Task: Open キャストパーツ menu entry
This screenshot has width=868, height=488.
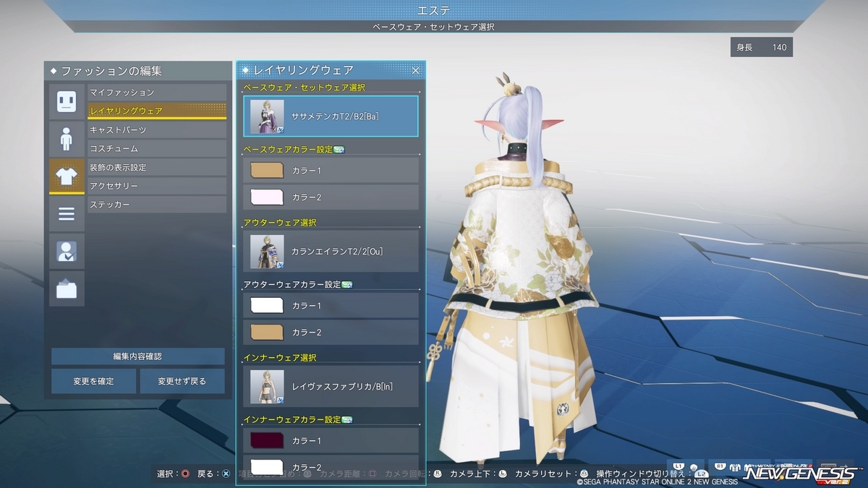Action: (157, 130)
